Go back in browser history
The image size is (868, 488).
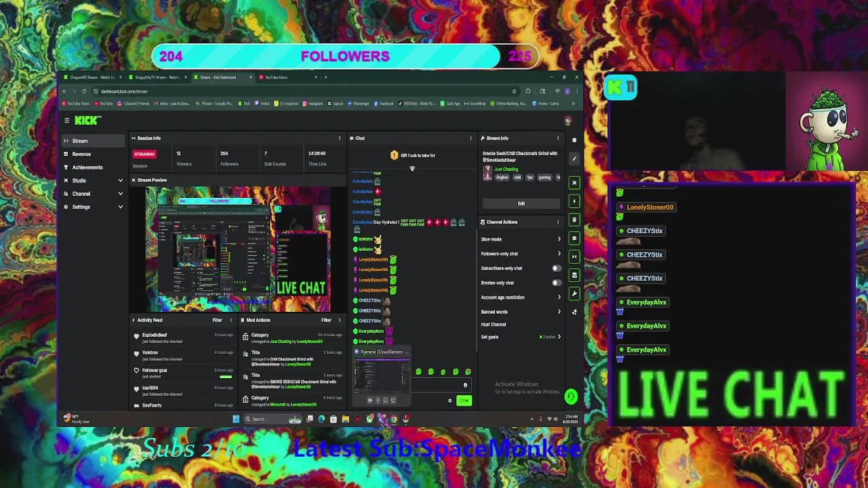coord(64,91)
